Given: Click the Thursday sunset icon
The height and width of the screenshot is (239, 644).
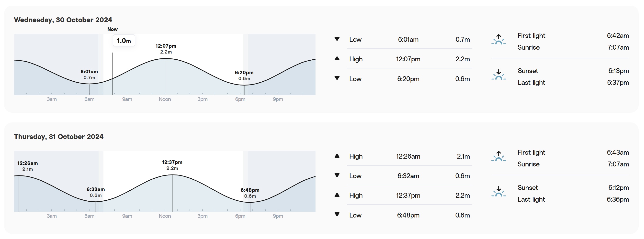Looking at the screenshot, I should click(x=498, y=192).
